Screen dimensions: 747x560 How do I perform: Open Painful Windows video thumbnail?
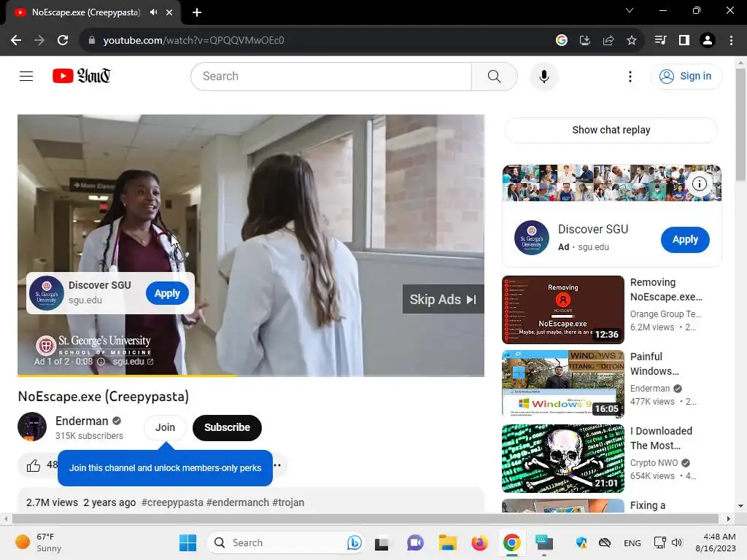562,384
